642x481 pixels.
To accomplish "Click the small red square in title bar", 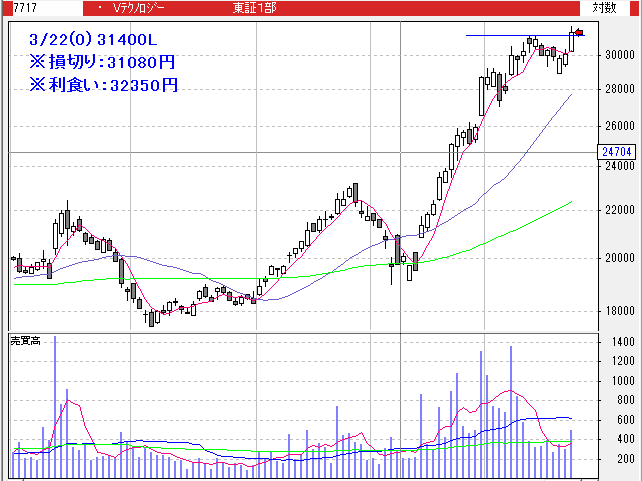I will 99,7.
